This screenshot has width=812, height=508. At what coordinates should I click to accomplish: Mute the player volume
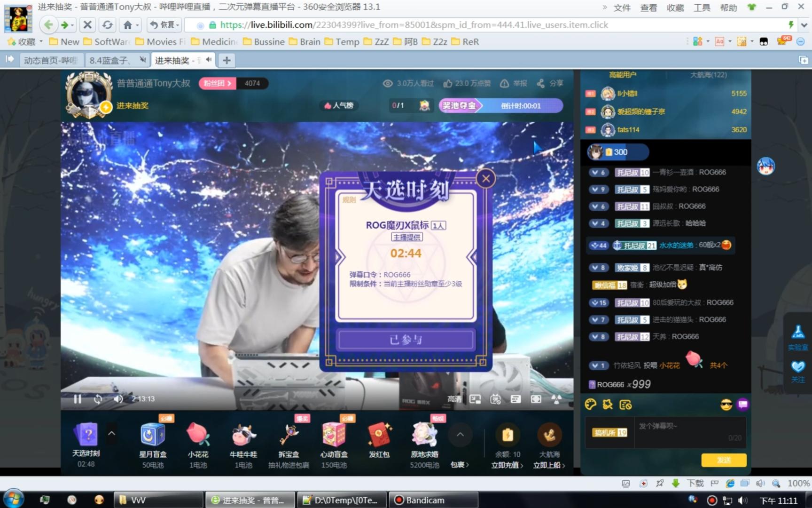pyautogui.click(x=118, y=399)
